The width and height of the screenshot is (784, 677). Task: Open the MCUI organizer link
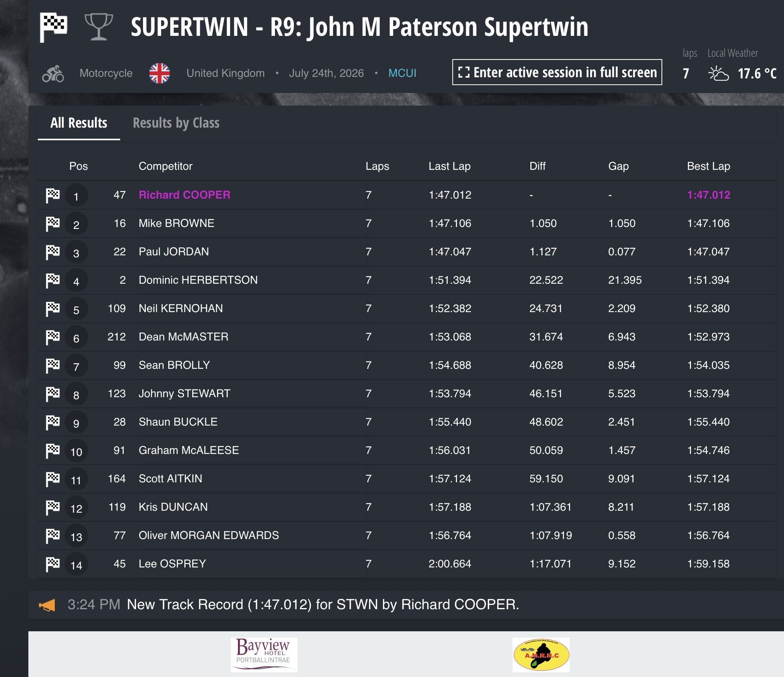tap(402, 73)
